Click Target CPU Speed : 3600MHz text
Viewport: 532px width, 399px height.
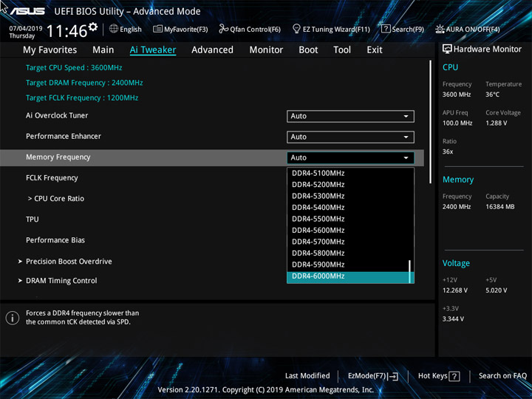[74, 67]
